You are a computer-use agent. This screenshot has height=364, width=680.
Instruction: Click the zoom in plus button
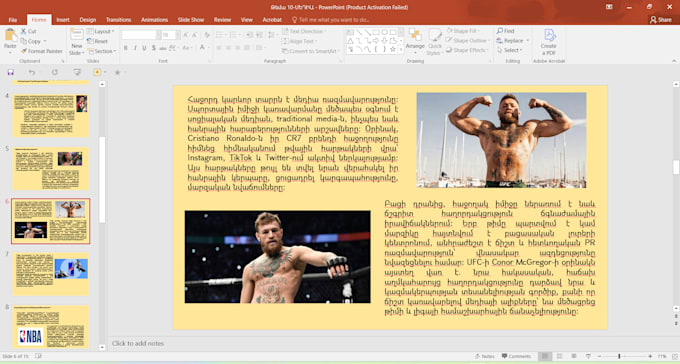click(650, 356)
